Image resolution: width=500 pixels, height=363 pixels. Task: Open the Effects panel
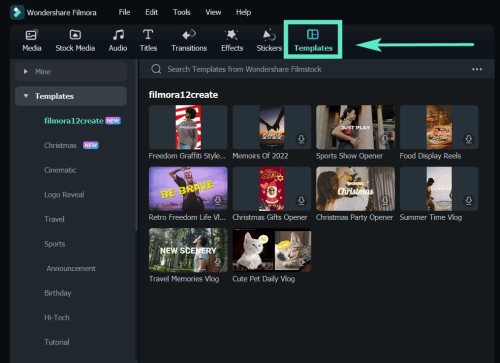click(x=232, y=35)
